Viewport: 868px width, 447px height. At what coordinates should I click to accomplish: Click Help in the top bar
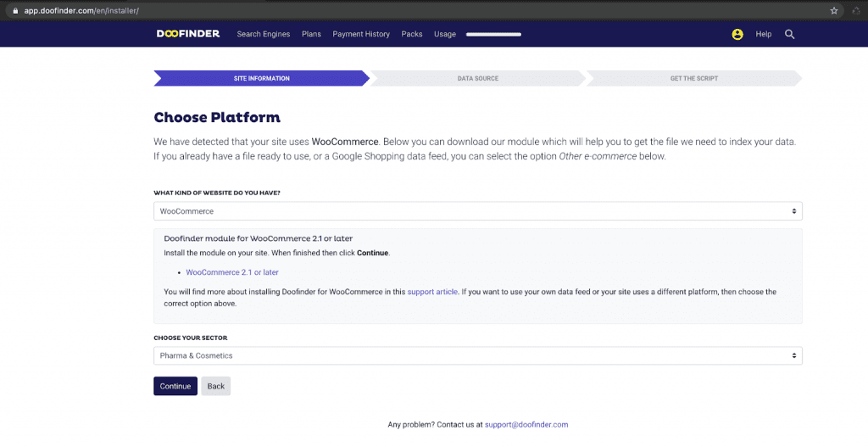pyautogui.click(x=763, y=35)
